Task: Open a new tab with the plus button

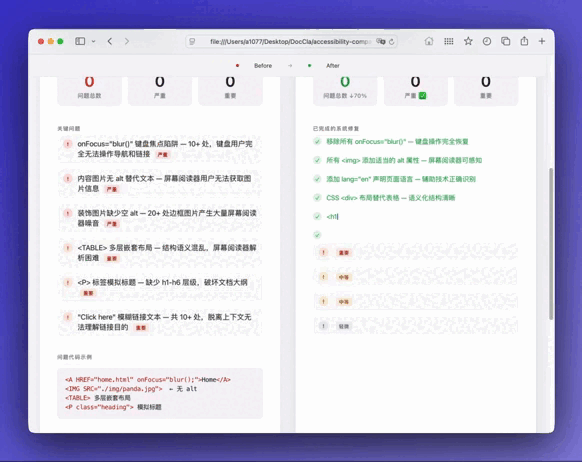Action: click(542, 41)
